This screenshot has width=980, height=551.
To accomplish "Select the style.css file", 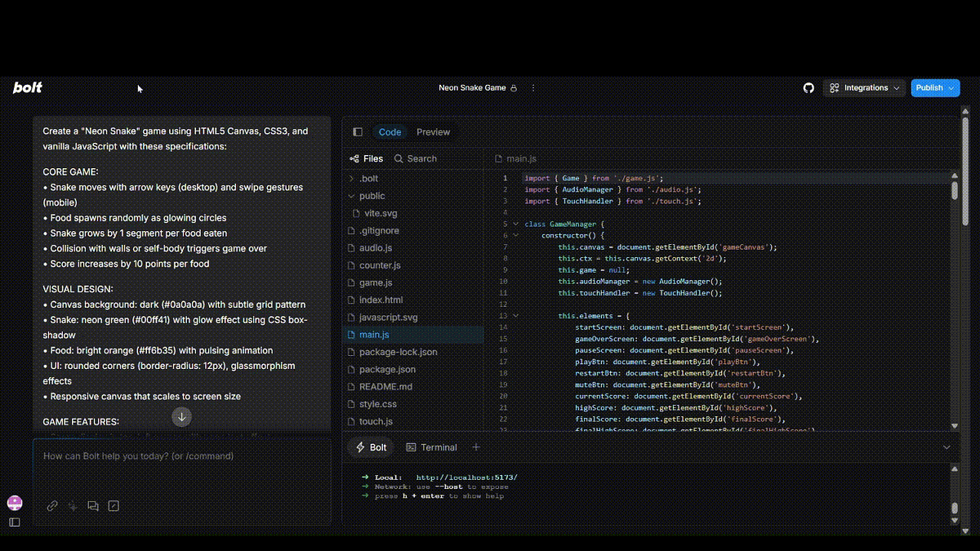I will (377, 403).
